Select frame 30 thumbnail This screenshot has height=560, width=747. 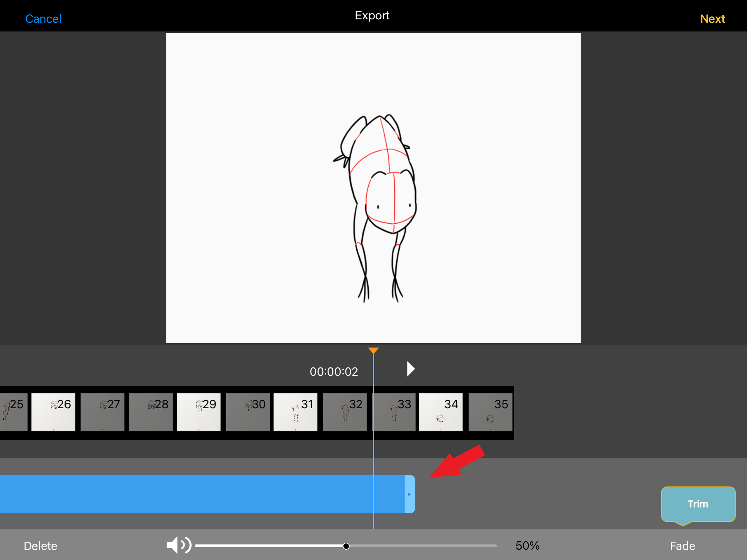coord(248,412)
